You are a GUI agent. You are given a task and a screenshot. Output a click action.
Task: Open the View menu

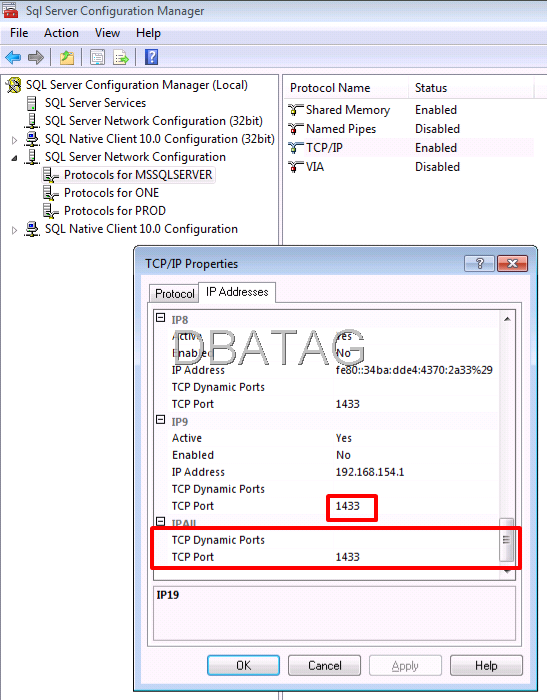[107, 33]
